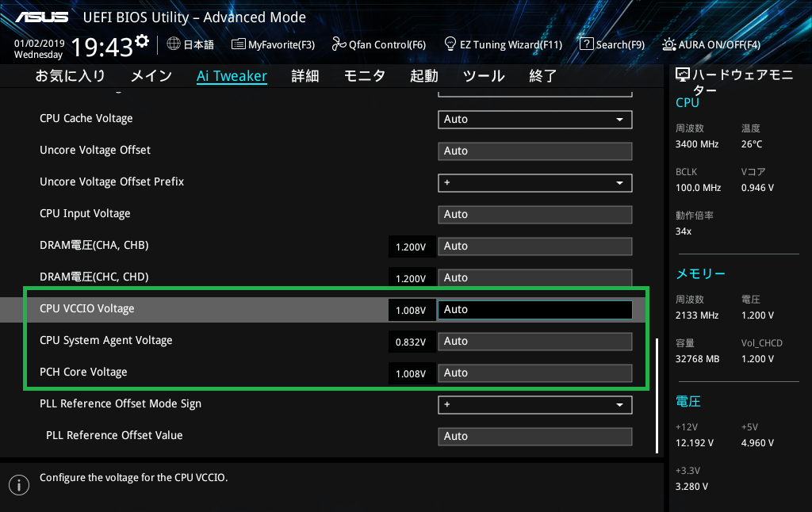Click the settings list scrollbar
The image size is (812, 512).
point(657,396)
